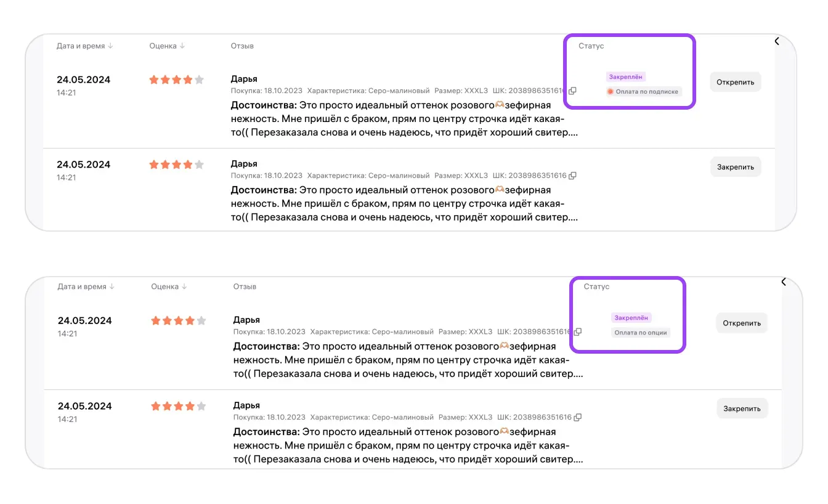Viewport: 828px width, 504px height.
Task: Click 'Закреплён' badge above 'Оплата по подписке'
Action: click(x=626, y=77)
